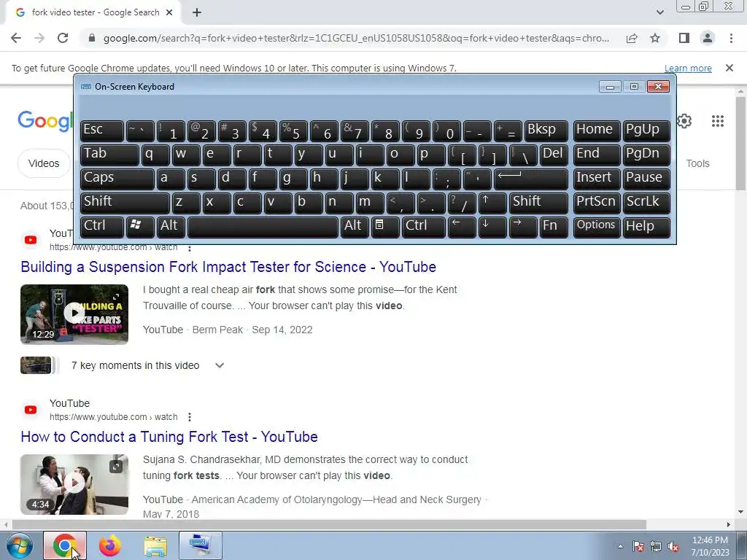747x560 pixels.
Task: Open Options on On-Screen Keyboard
Action: (597, 227)
